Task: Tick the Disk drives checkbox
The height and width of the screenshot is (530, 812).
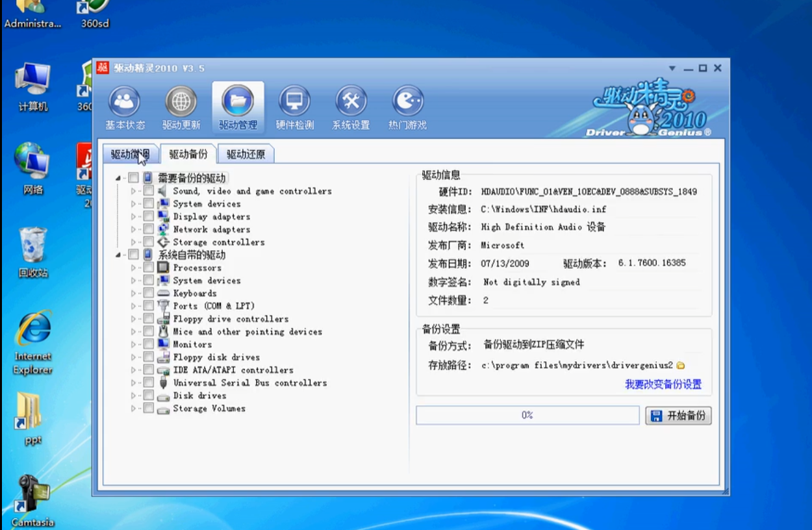Action: pos(149,396)
